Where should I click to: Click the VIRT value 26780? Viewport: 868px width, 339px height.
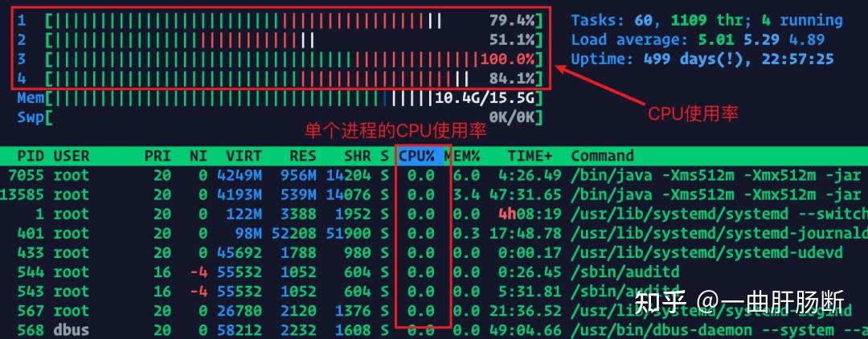[x=240, y=311]
